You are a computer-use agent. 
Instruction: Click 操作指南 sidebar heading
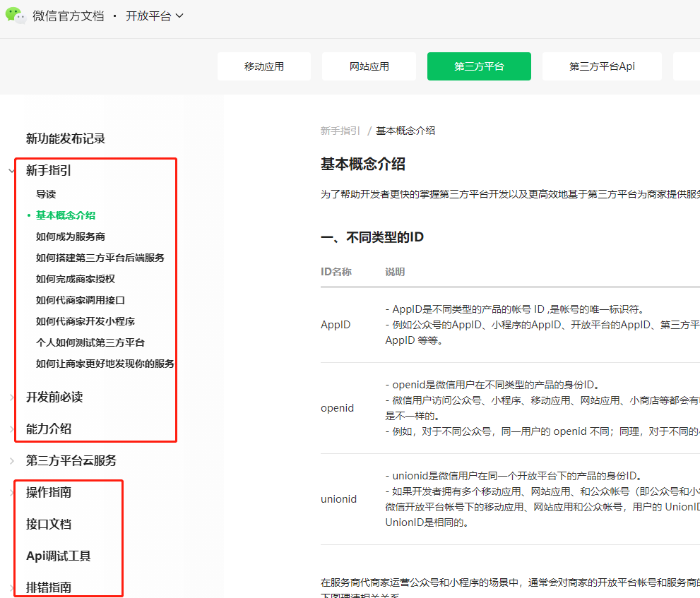coord(49,493)
